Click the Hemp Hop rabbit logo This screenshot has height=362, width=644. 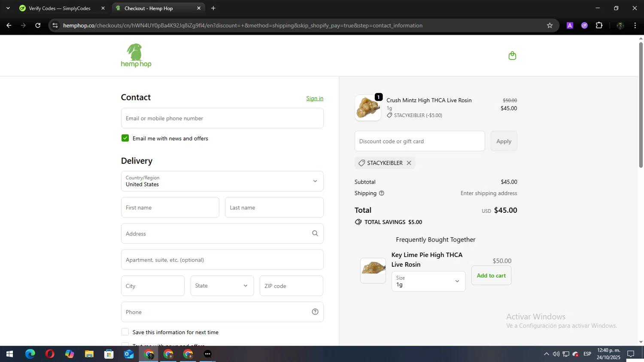pyautogui.click(x=136, y=56)
